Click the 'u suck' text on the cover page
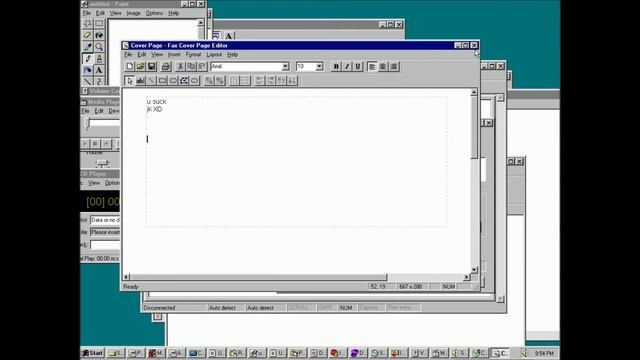This screenshot has height=360, width=640. point(157,101)
